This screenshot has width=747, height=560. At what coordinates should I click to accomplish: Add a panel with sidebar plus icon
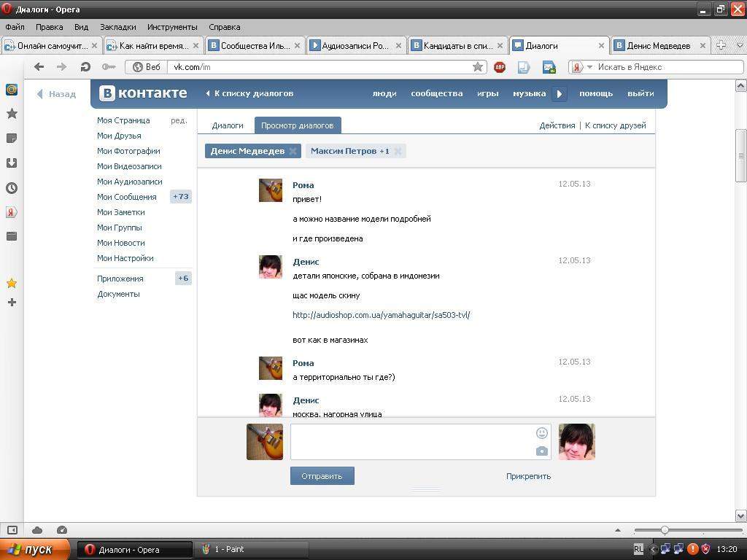point(12,302)
